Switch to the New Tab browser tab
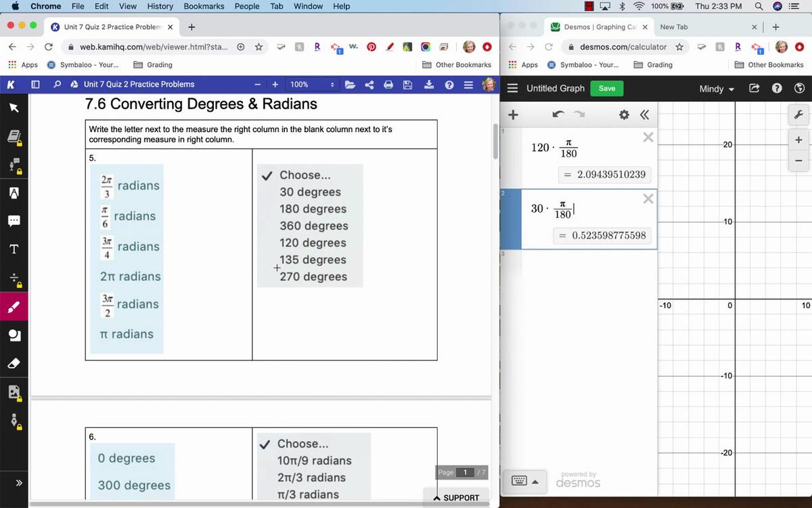Screen dimensions: 812x508 (x=673, y=27)
